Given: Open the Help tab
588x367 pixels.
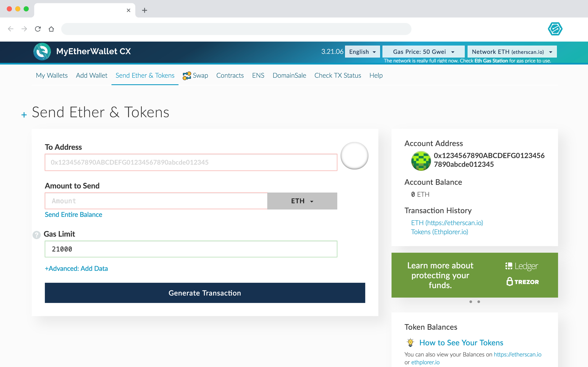Looking at the screenshot, I should point(376,75).
